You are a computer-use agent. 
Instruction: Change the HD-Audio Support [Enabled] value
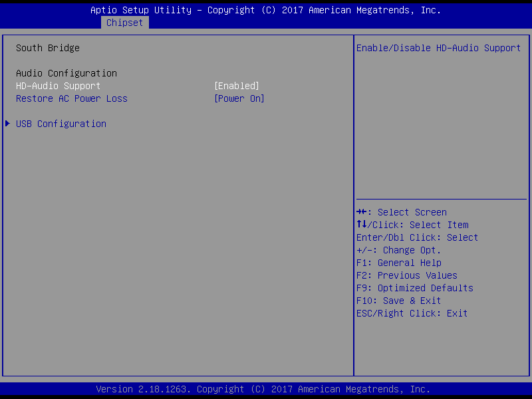point(236,86)
